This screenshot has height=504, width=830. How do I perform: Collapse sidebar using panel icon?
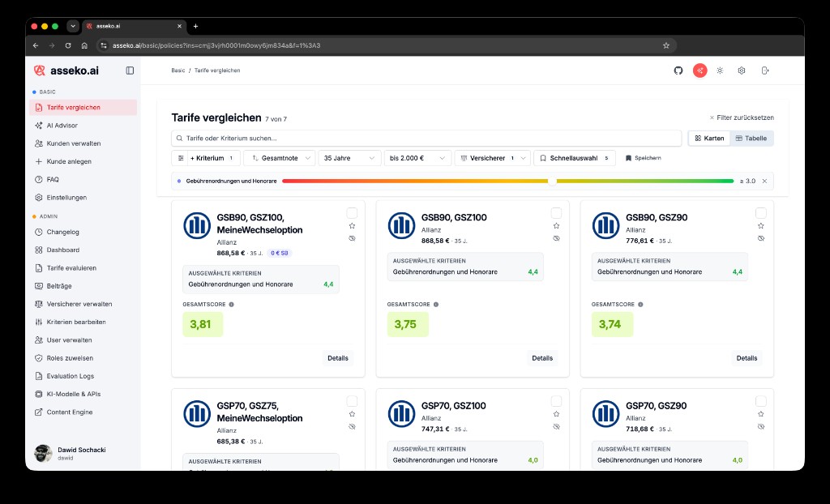130,70
